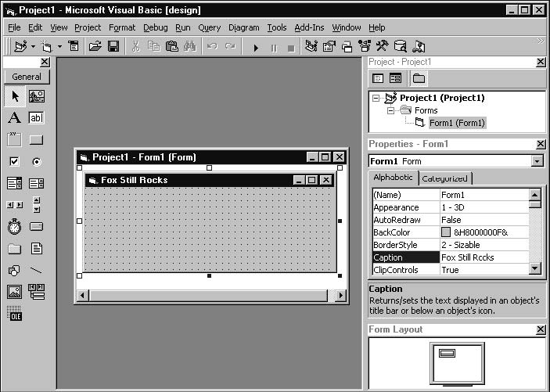The width and height of the screenshot is (550, 392).
Task: Select the Timer control tool
Action: [x=14, y=227]
